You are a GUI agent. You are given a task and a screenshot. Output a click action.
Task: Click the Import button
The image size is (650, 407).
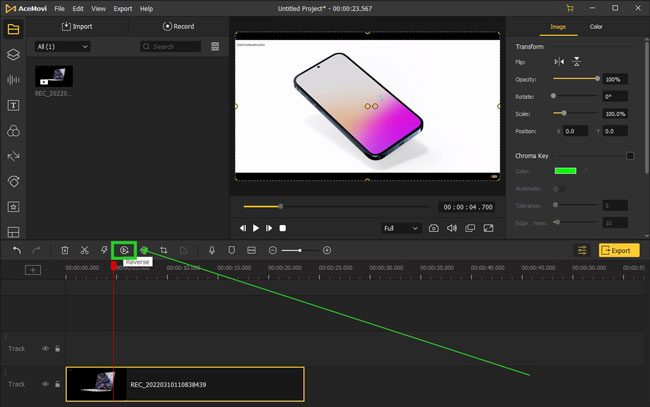[x=77, y=26]
